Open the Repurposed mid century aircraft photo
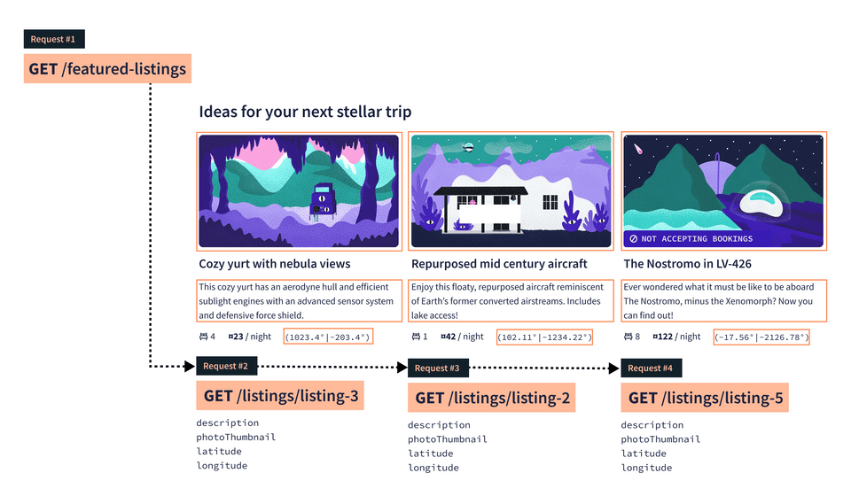Screen dimensions: 851x504 (x=511, y=191)
